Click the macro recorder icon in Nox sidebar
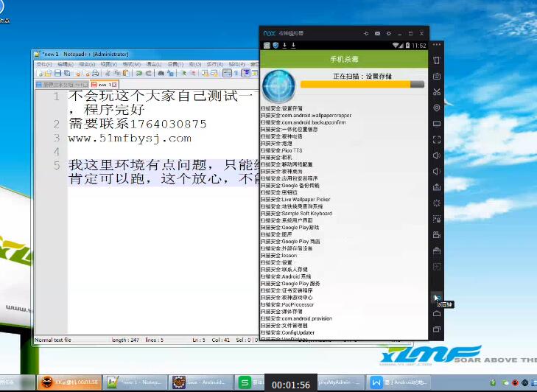Screen dimensions: 537x392 pos(437,219)
